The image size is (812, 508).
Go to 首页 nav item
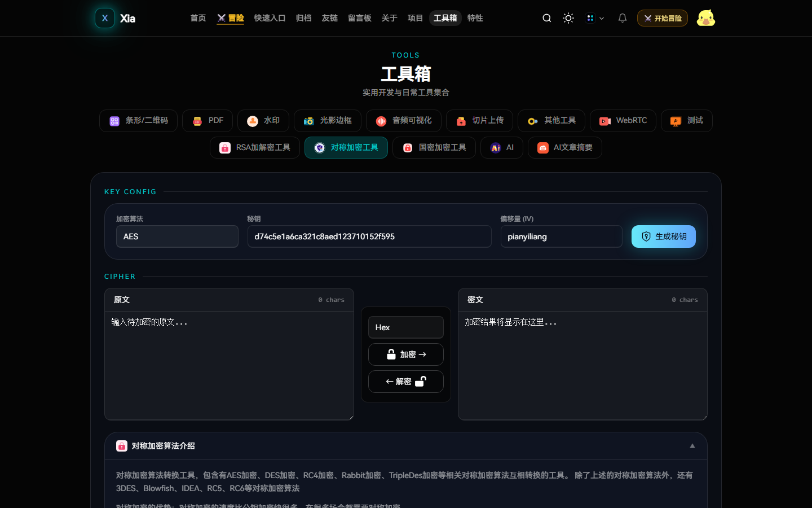click(198, 18)
